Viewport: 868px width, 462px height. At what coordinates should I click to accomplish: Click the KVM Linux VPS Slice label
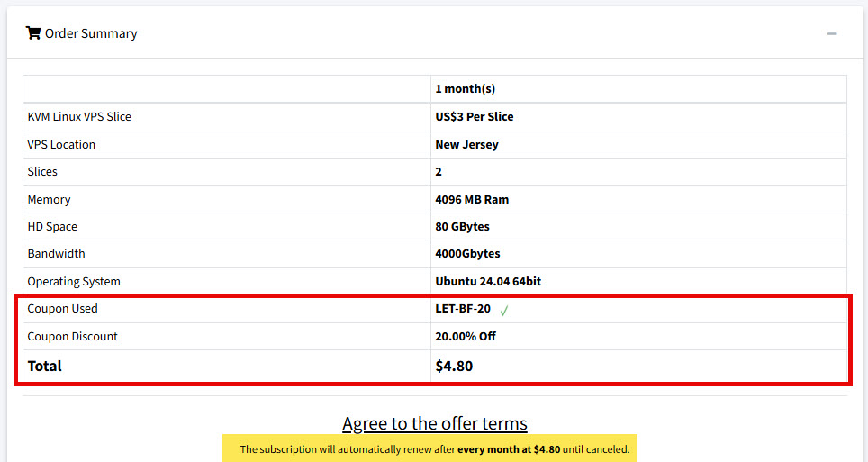point(79,116)
